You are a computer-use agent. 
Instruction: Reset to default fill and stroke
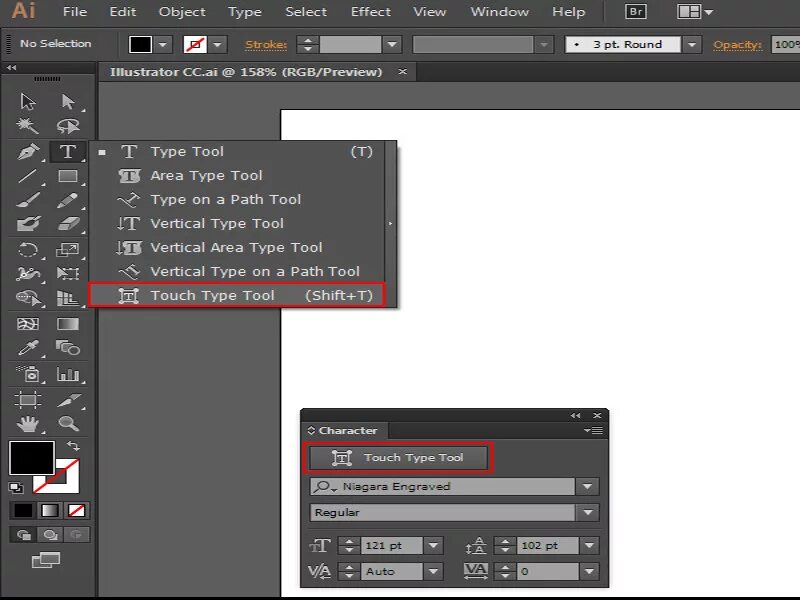16,488
